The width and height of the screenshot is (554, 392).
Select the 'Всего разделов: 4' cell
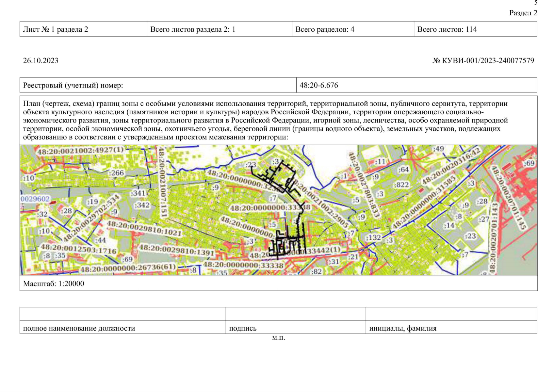click(352, 29)
